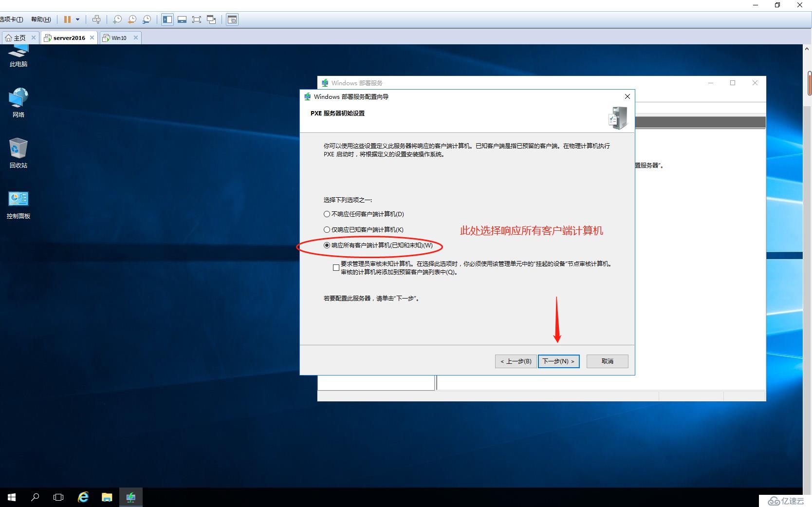812x507 pixels.
Task: Maximize the background Windows 部署服务 window
Action: (x=733, y=83)
